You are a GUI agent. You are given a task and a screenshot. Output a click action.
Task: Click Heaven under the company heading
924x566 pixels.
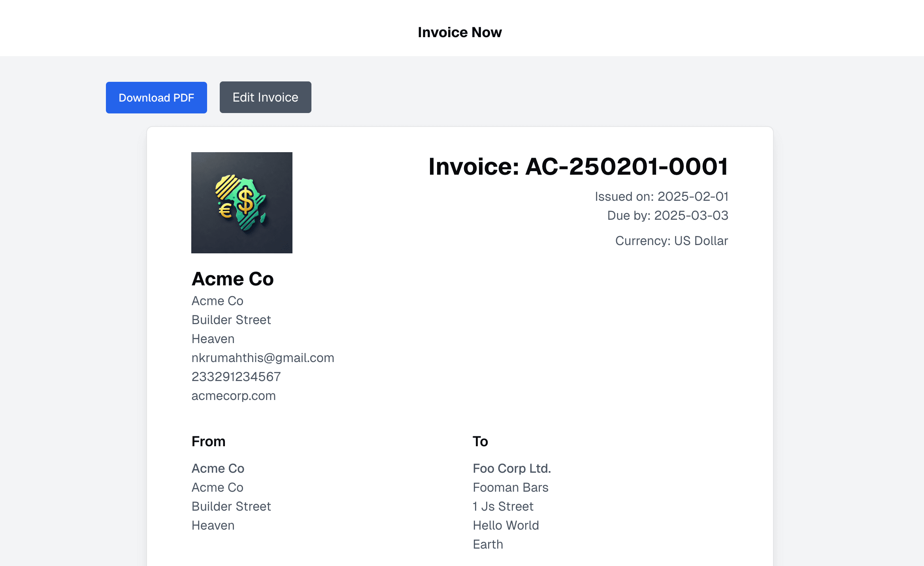[x=213, y=339]
